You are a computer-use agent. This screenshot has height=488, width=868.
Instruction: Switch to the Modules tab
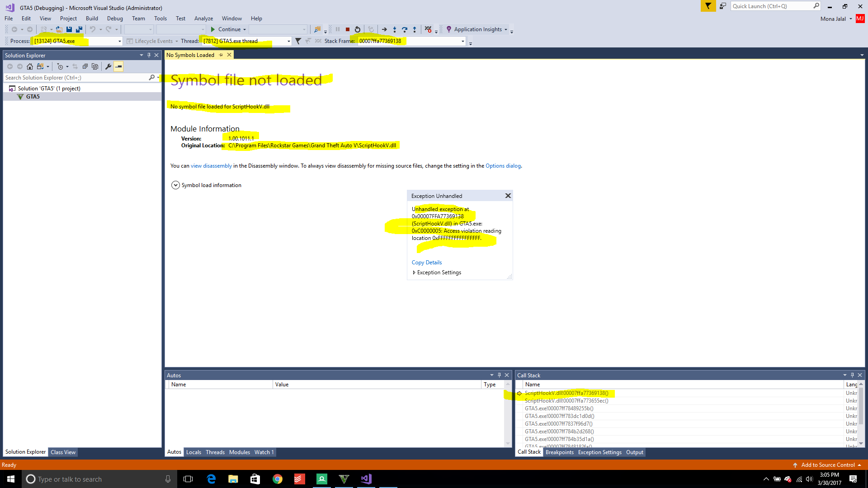(x=239, y=452)
